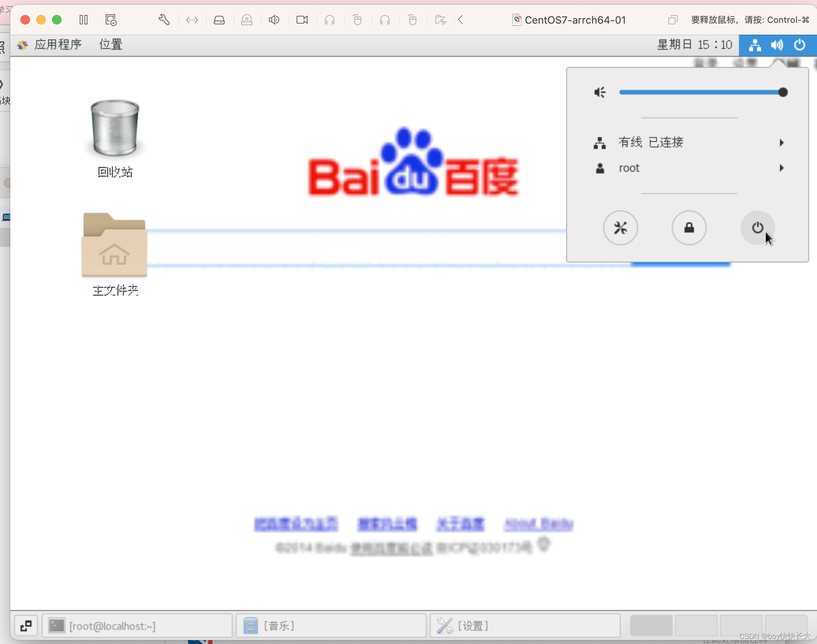Click the speaker icon beside volume slider

point(600,92)
